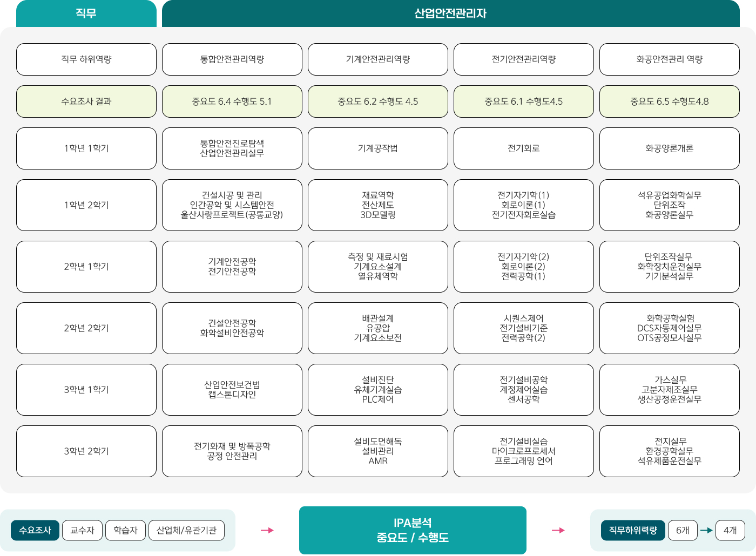Click the 산업안전보건법 캡스톤디자인 cell
Viewport: 756px width, 556px height.
[x=232, y=390]
